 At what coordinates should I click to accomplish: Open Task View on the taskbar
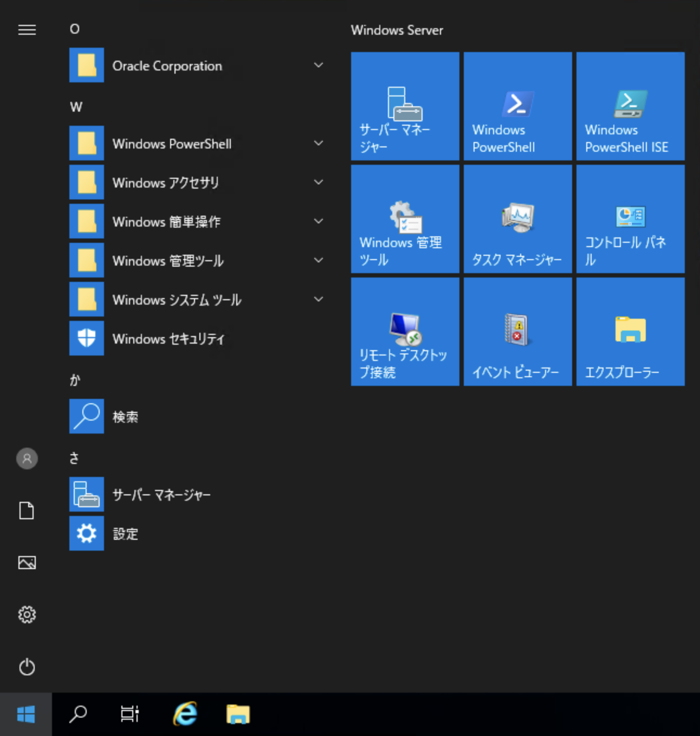click(x=130, y=714)
